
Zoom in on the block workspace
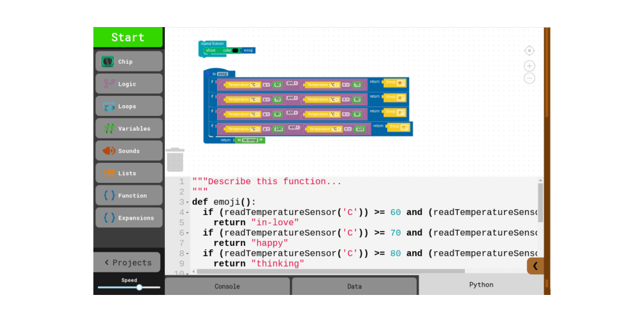(529, 66)
